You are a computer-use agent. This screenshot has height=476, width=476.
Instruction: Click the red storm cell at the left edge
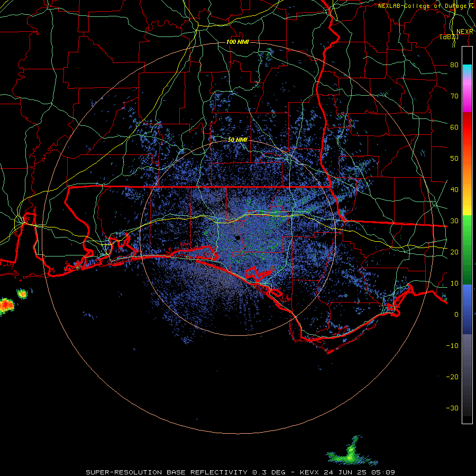(7, 306)
